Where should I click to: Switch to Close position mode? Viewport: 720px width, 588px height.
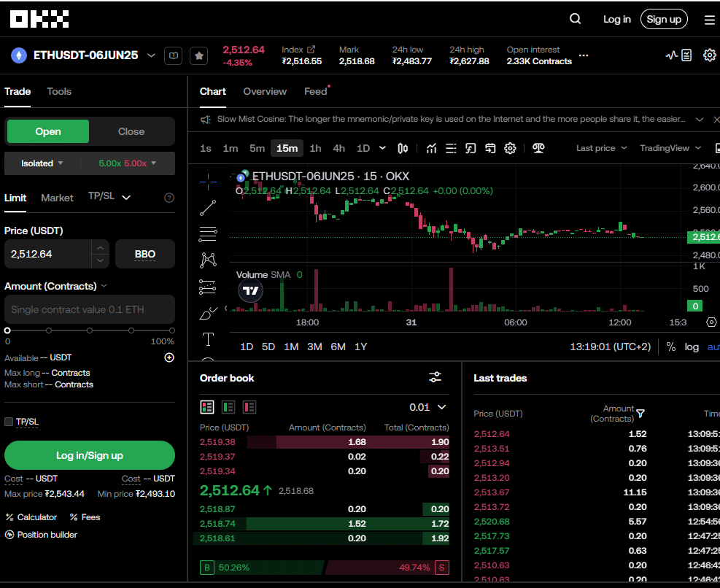(131, 131)
